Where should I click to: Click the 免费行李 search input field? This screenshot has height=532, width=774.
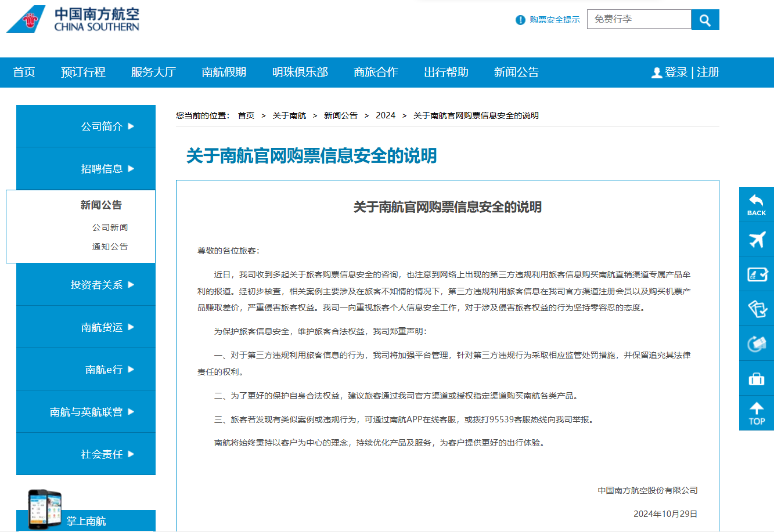pyautogui.click(x=639, y=19)
